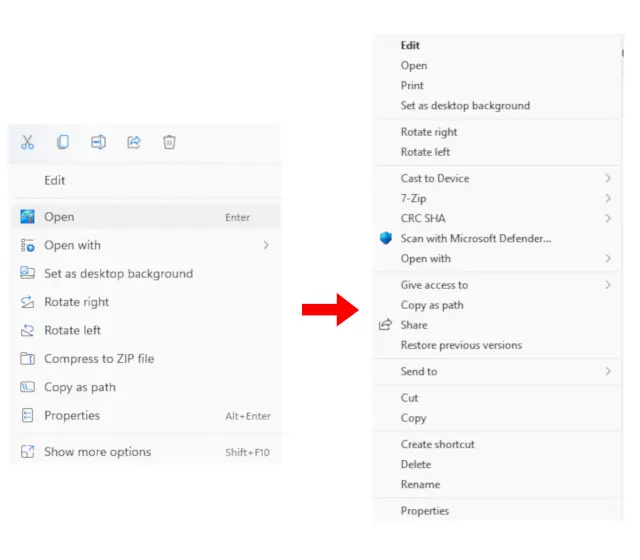
Task: Expand the Cast to Device submenu
Action: tap(608, 178)
